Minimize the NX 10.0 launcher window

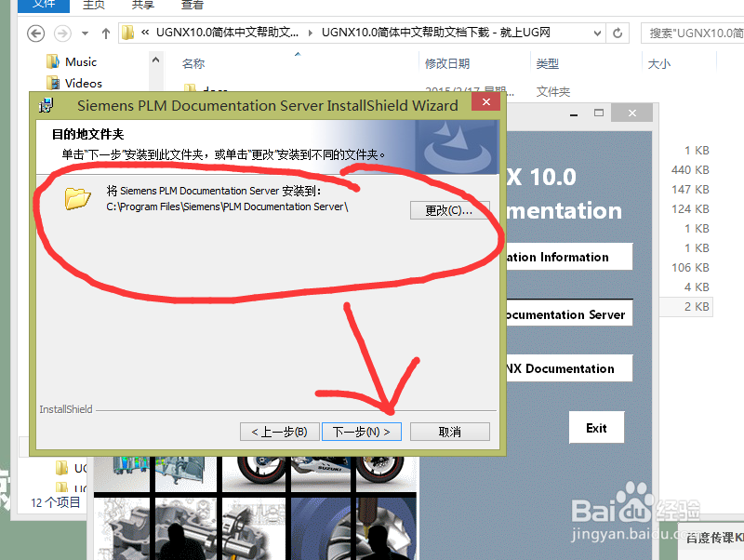coord(574,113)
